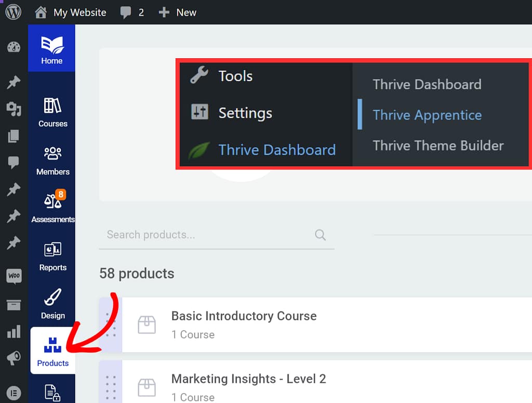The width and height of the screenshot is (532, 403).
Task: Open the Basic Introductory Course product
Action: click(244, 316)
